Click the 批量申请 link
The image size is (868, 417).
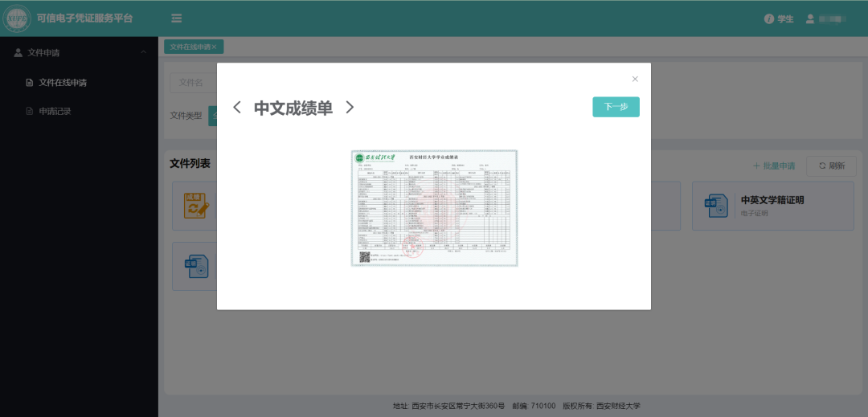[x=774, y=166]
